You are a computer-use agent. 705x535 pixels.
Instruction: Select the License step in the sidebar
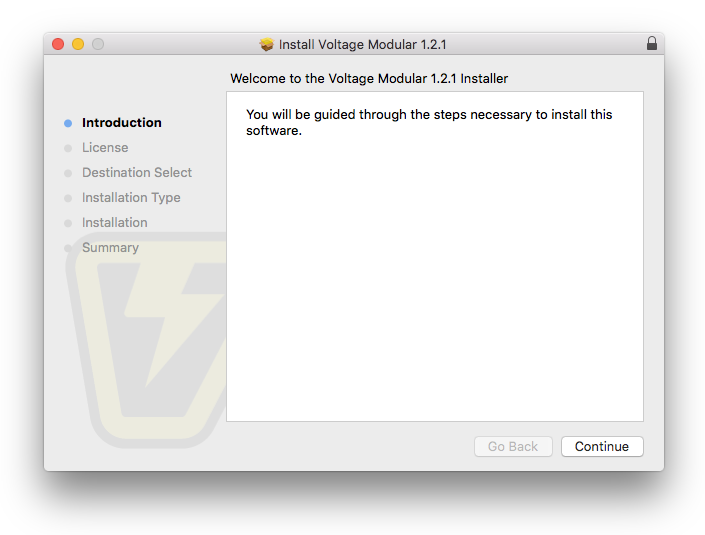105,148
